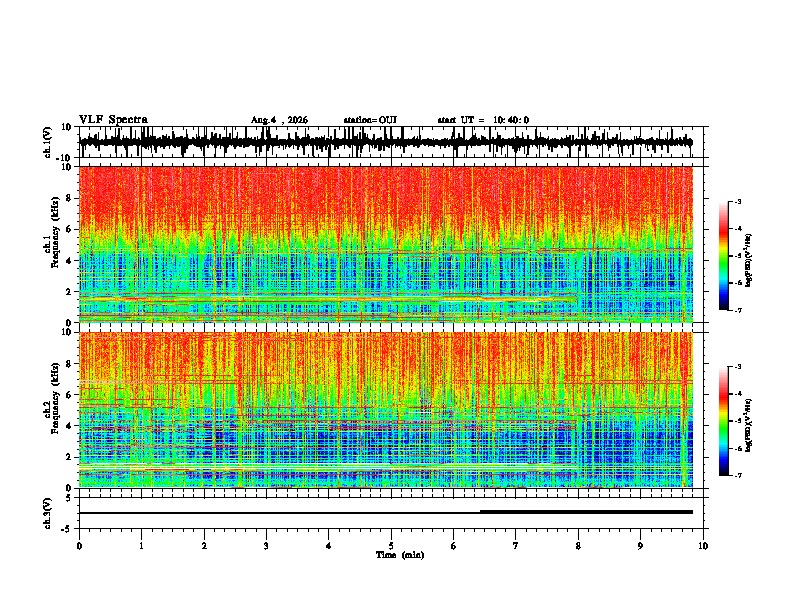Click time axis tick label "3"

point(266,546)
